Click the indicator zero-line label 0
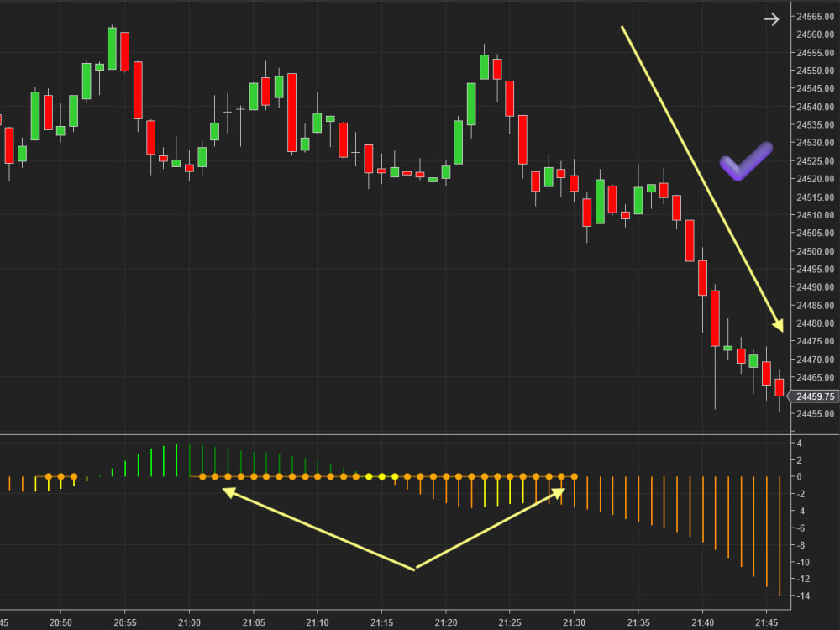This screenshot has width=840, height=630. pyautogui.click(x=800, y=477)
